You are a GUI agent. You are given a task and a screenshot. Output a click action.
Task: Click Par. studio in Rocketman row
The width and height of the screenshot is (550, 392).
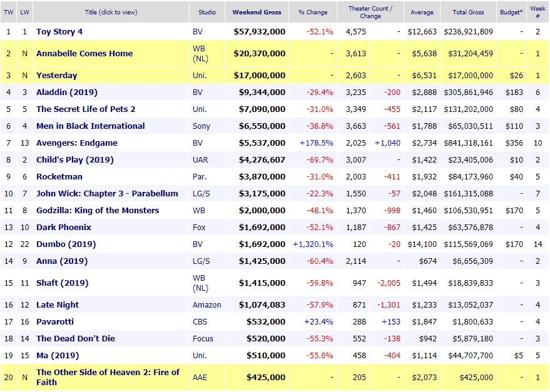click(x=199, y=176)
